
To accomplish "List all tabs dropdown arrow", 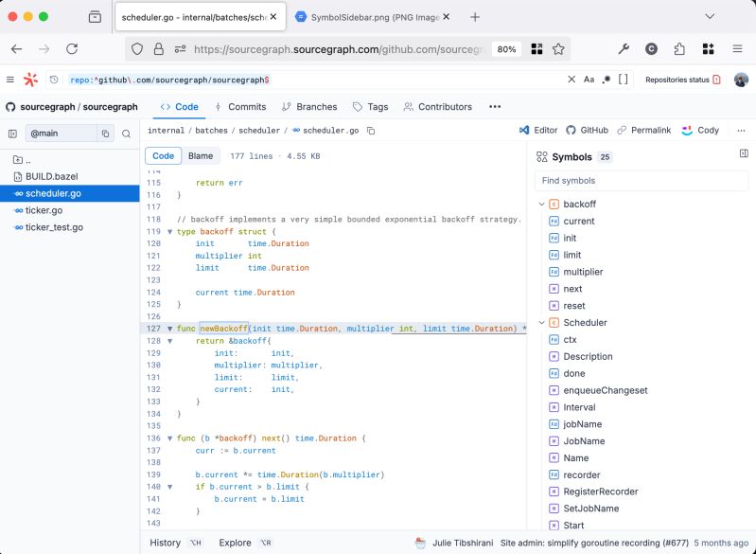I will click(x=710, y=17).
